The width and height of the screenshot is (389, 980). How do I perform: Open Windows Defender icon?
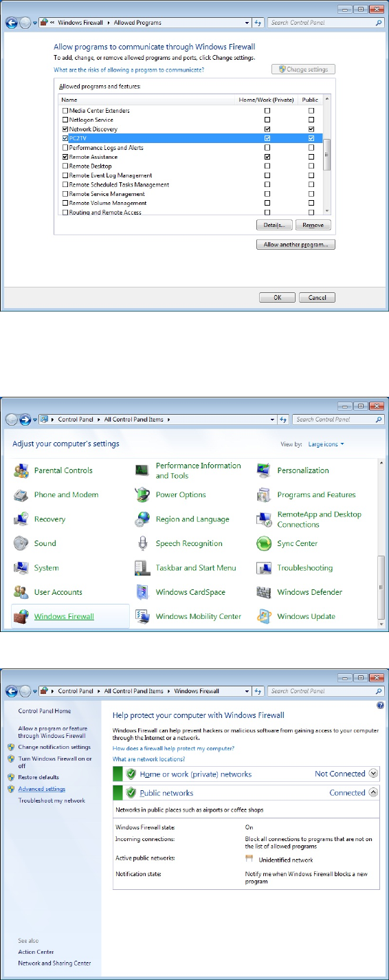[x=264, y=592]
